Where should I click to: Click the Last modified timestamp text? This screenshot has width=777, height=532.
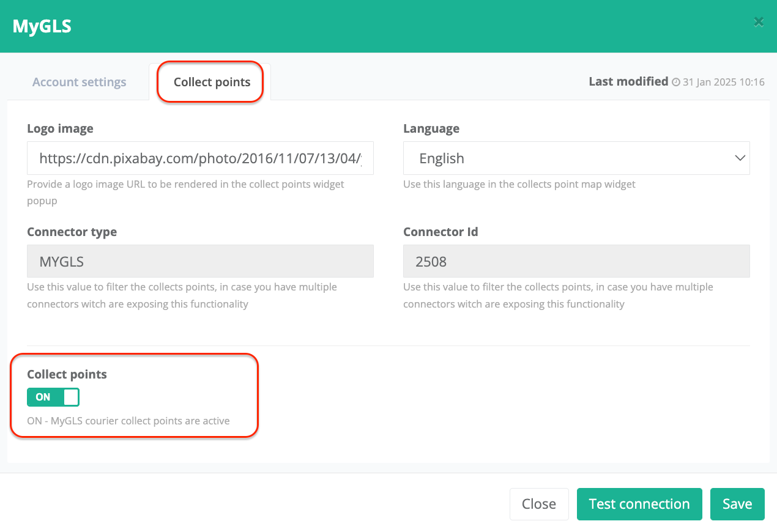(724, 82)
